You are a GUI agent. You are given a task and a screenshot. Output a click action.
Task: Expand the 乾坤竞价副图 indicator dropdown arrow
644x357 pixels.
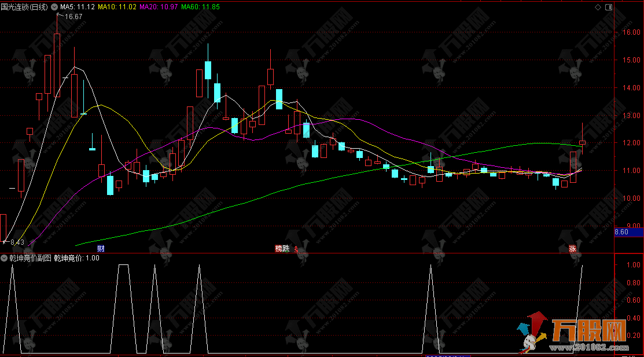click(4, 258)
